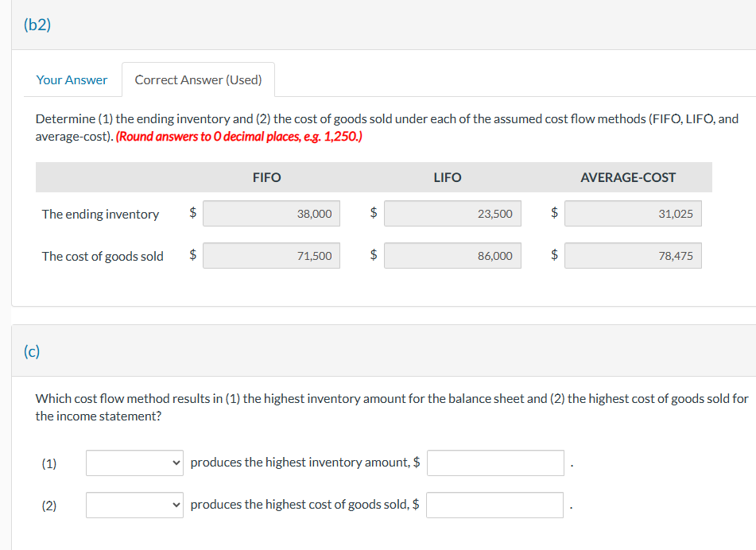Expand the method selector for highest inventory amount
The image size is (756, 550).
(134, 463)
